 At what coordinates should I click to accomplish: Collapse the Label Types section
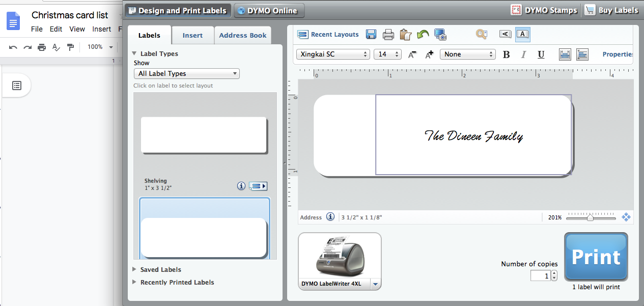(x=134, y=53)
